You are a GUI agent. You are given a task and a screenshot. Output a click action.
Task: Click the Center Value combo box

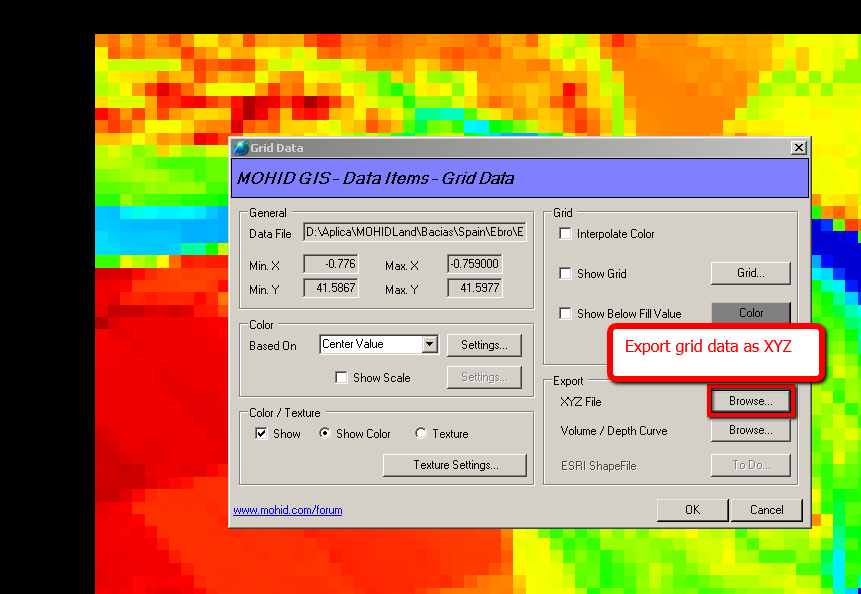370,345
